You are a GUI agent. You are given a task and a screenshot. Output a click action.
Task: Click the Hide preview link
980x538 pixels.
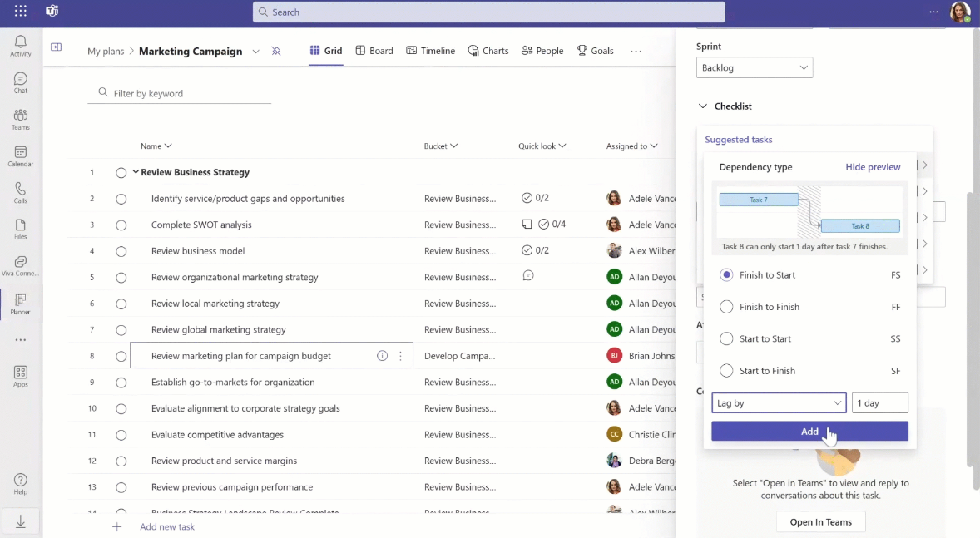coord(873,167)
